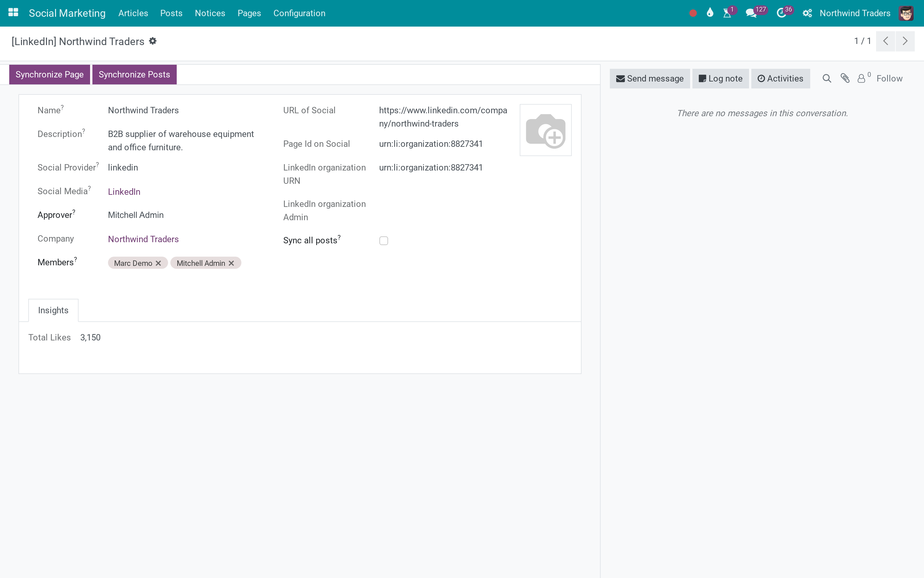924x578 pixels.
Task: Remove Mitchell Admin from Members
Action: point(231,263)
